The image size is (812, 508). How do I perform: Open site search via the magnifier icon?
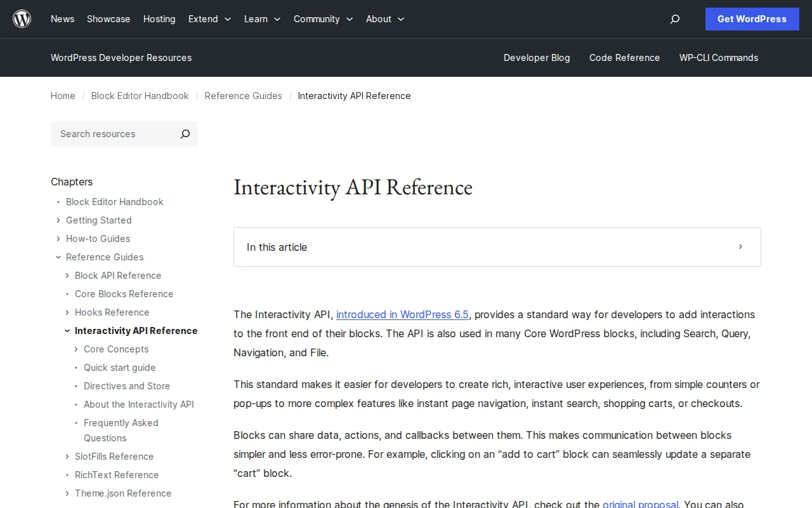tap(674, 19)
